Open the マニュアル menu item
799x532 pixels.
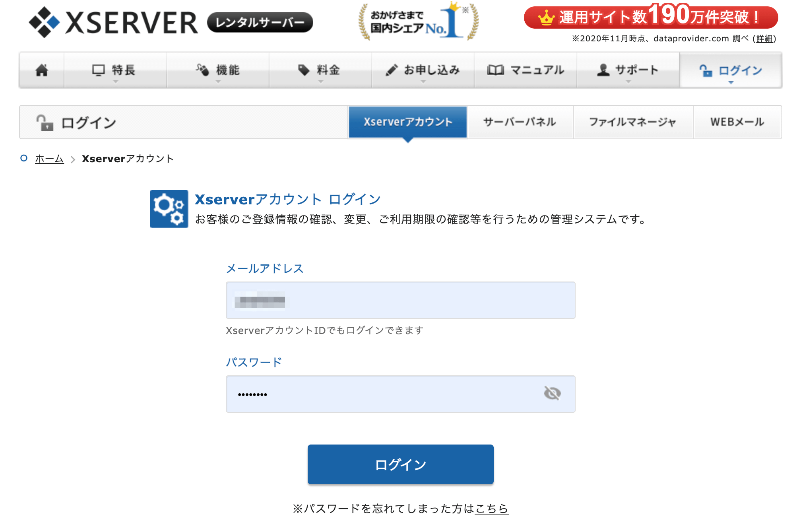tap(526, 70)
